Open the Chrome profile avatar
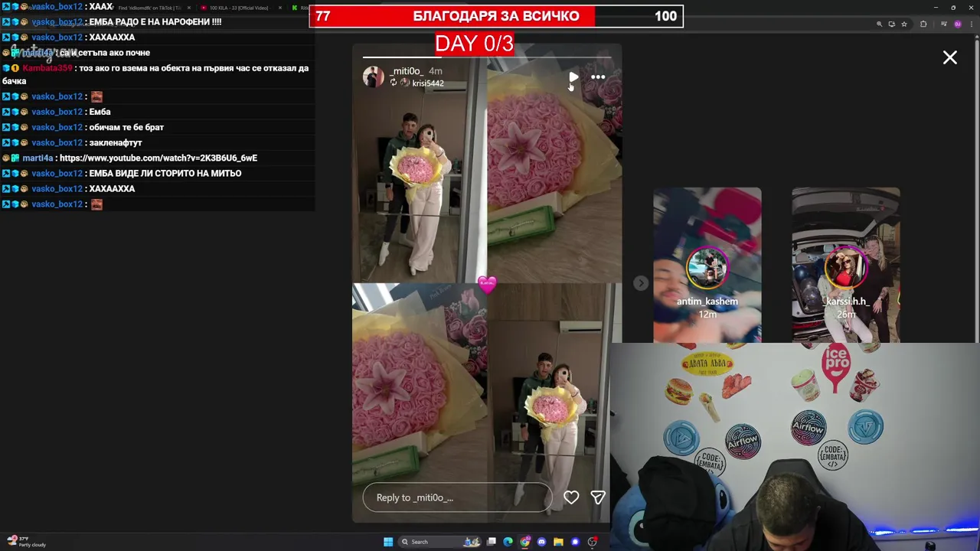Screen dimensions: 980x551 pyautogui.click(x=958, y=24)
